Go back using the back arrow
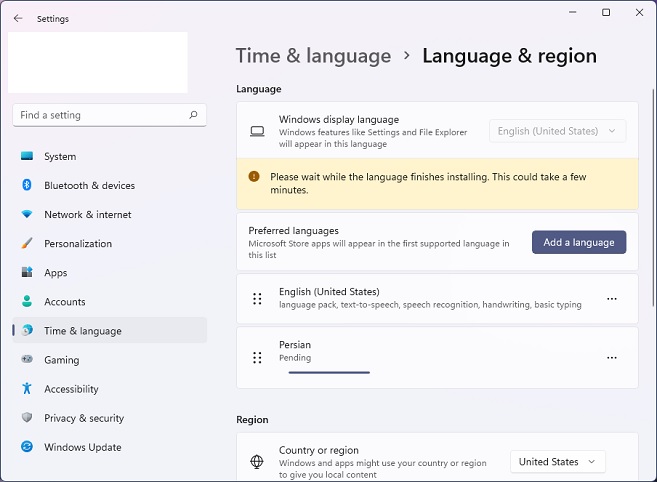Viewport: 657px width, 482px height. [x=18, y=18]
